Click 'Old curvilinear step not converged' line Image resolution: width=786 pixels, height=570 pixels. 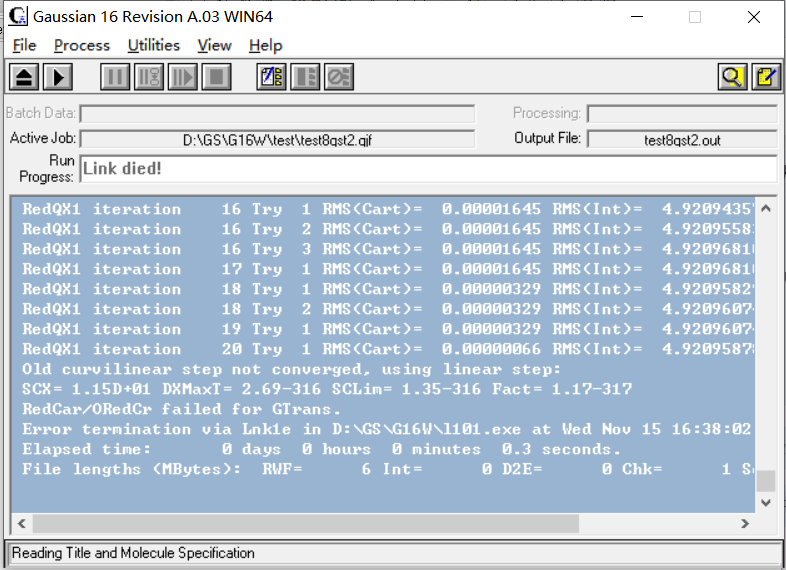291,369
